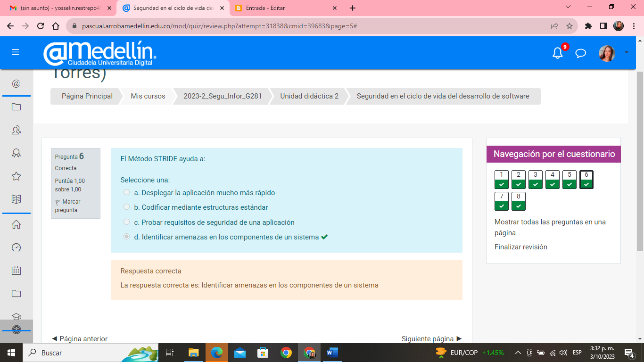The height and width of the screenshot is (362, 644).
Task: Jump to question 2 in navigation
Action: click(519, 180)
